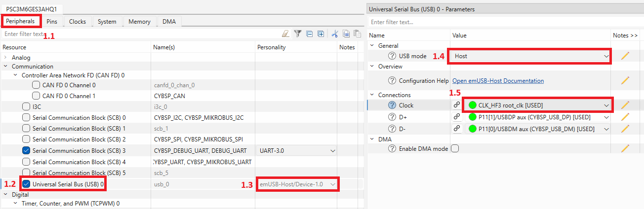Click the paste clipboard icon
This screenshot has height=209, width=644.
357,34
